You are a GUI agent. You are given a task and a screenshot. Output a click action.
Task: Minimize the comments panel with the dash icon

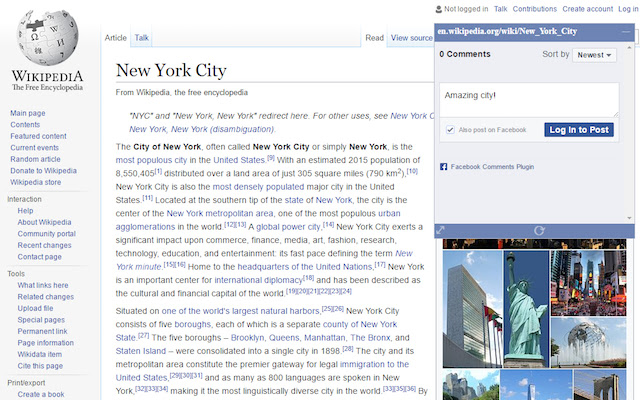click(626, 32)
